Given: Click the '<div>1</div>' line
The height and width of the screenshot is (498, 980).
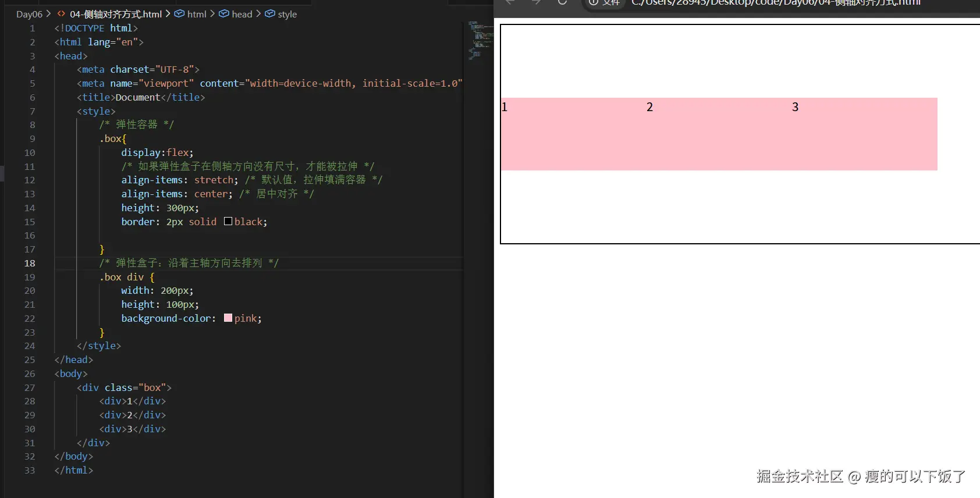Looking at the screenshot, I should click(x=133, y=401).
